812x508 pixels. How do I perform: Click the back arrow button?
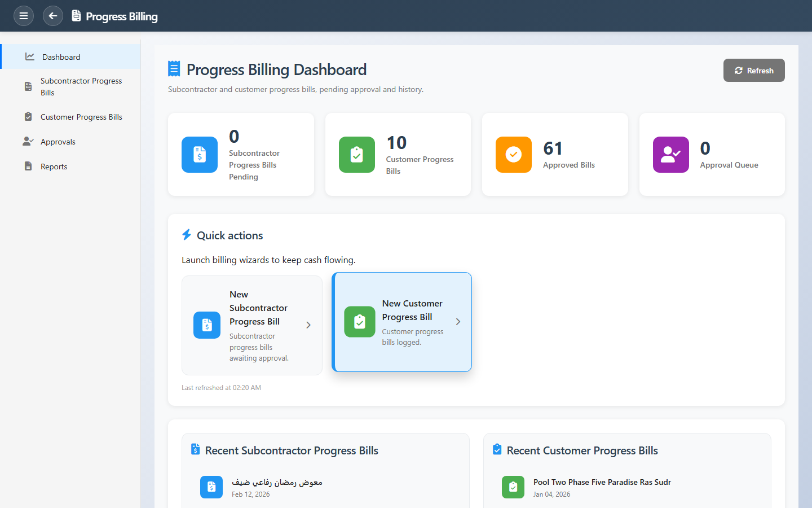coord(53,16)
